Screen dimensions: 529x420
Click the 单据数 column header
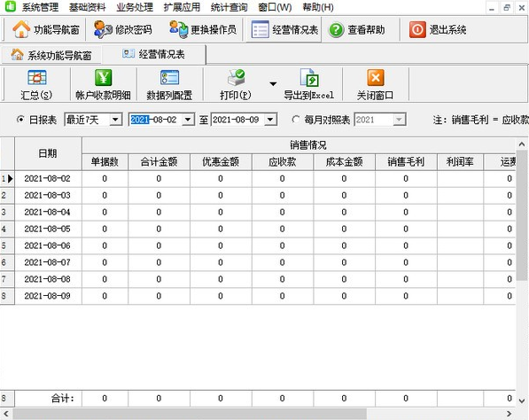105,162
